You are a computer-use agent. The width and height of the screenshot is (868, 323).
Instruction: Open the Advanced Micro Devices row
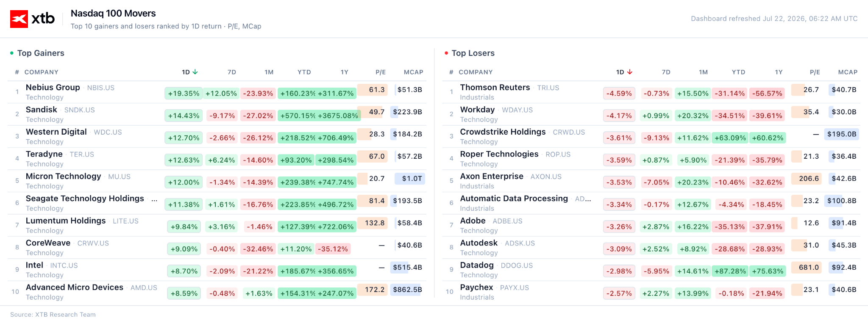point(217,292)
